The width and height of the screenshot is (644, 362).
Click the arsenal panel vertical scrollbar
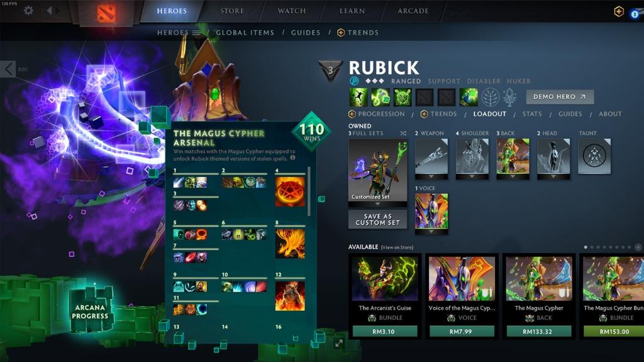click(x=309, y=191)
